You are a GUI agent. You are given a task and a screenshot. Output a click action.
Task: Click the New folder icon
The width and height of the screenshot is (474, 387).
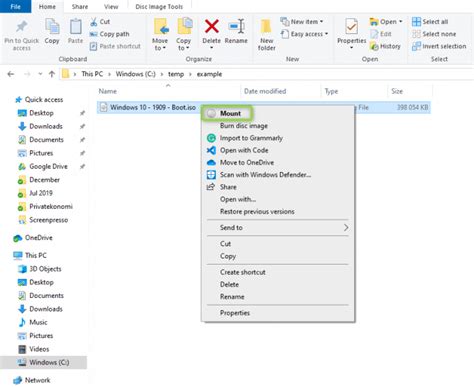click(266, 27)
